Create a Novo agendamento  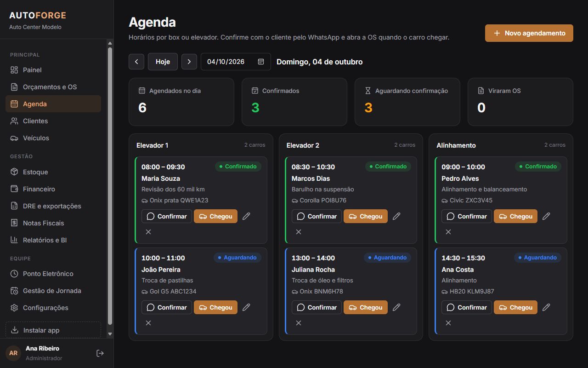click(529, 33)
